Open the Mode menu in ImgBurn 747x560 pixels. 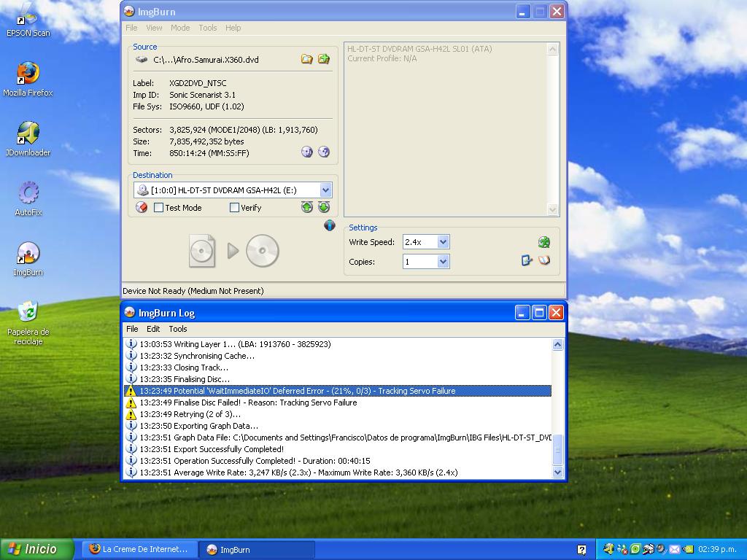click(180, 28)
